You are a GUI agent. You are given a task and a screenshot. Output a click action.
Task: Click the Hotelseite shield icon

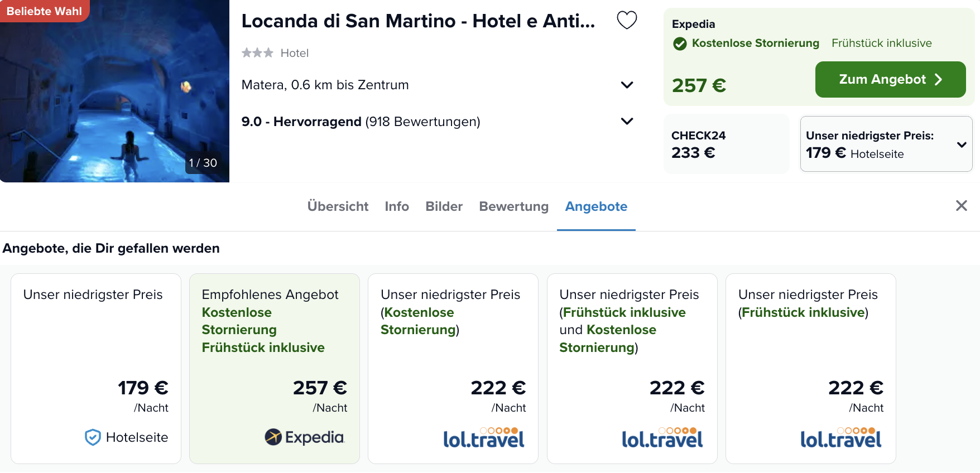click(x=93, y=437)
